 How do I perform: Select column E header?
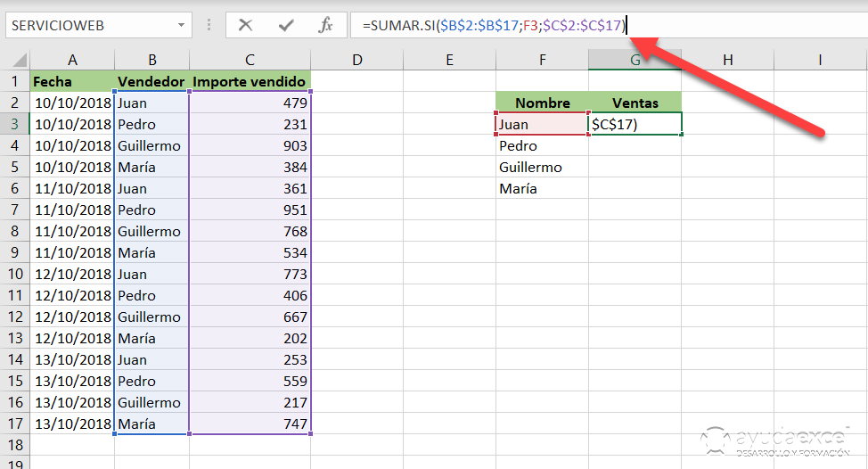point(449,60)
